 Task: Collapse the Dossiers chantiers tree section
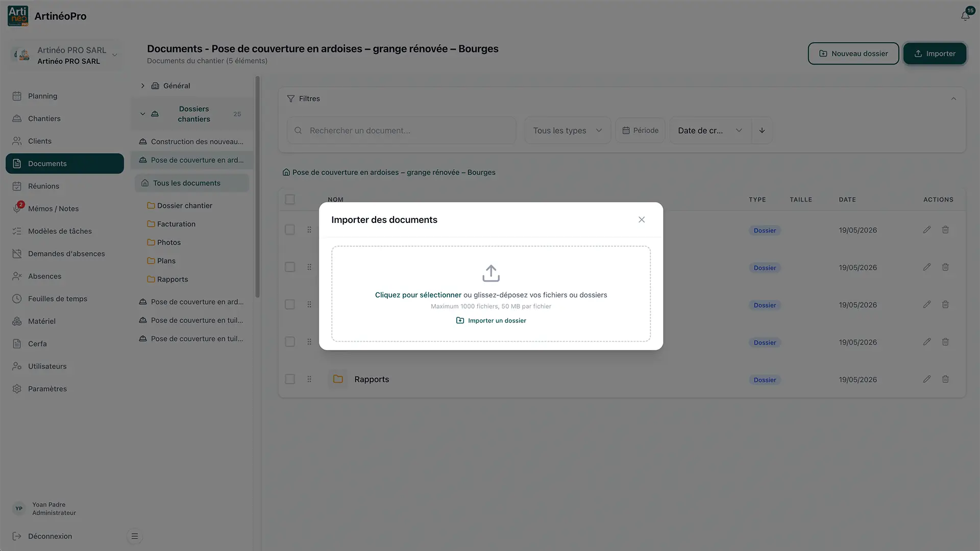click(143, 114)
